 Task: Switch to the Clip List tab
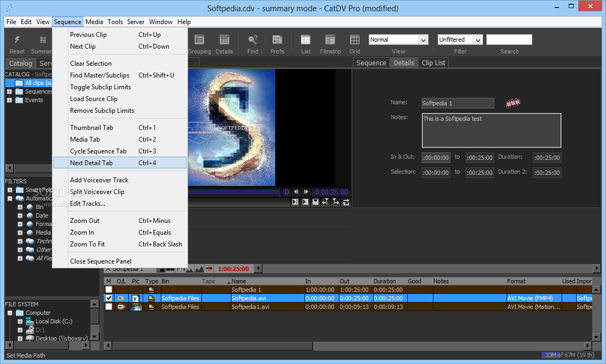[433, 63]
